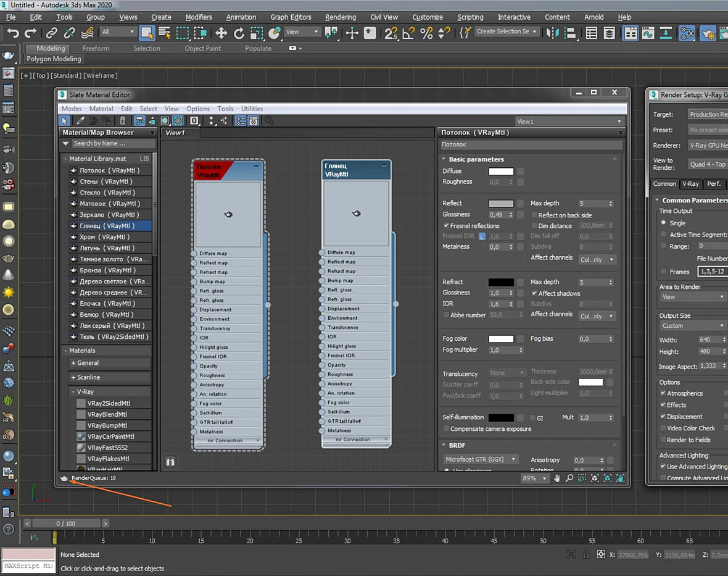
Task: Expand the Scanline materials group
Action: tap(73, 377)
